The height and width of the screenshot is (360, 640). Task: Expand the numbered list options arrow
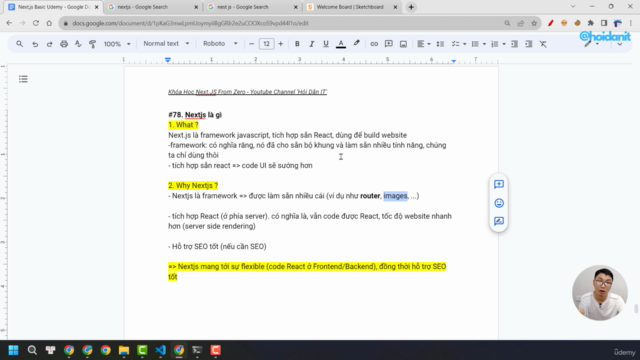504,44
